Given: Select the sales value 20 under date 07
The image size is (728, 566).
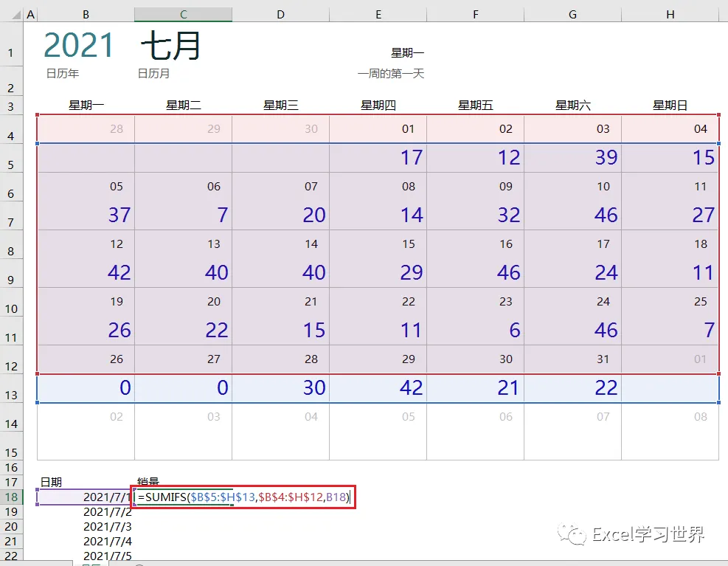Looking at the screenshot, I should coord(280,215).
